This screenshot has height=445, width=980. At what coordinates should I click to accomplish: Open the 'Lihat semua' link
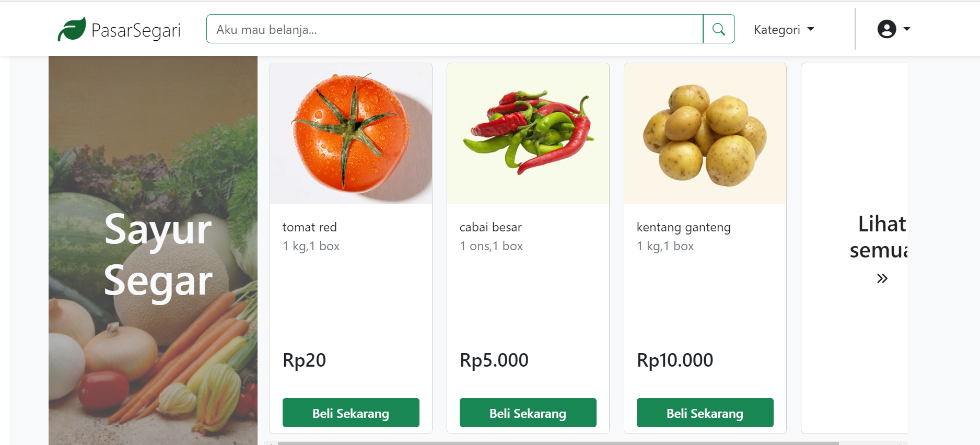click(882, 237)
